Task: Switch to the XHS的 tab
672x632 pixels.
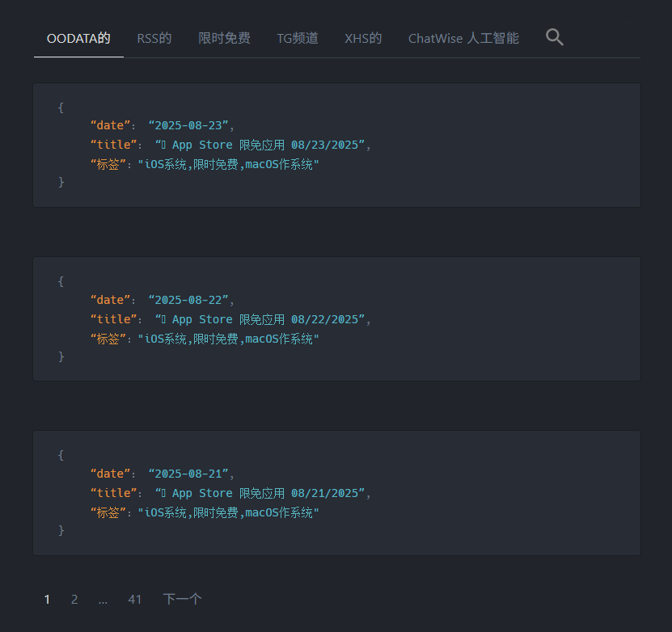Action: tap(363, 39)
